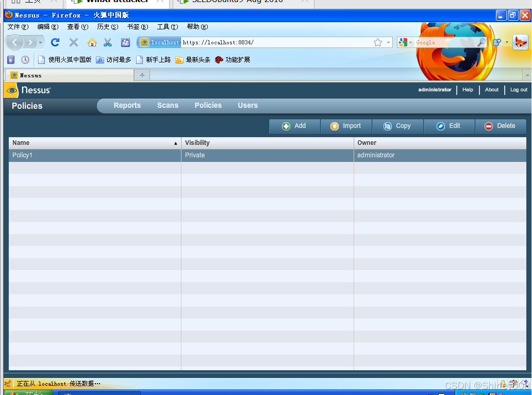
Task: Open the 使用火狐中国版 bookmark
Action: (x=65, y=60)
